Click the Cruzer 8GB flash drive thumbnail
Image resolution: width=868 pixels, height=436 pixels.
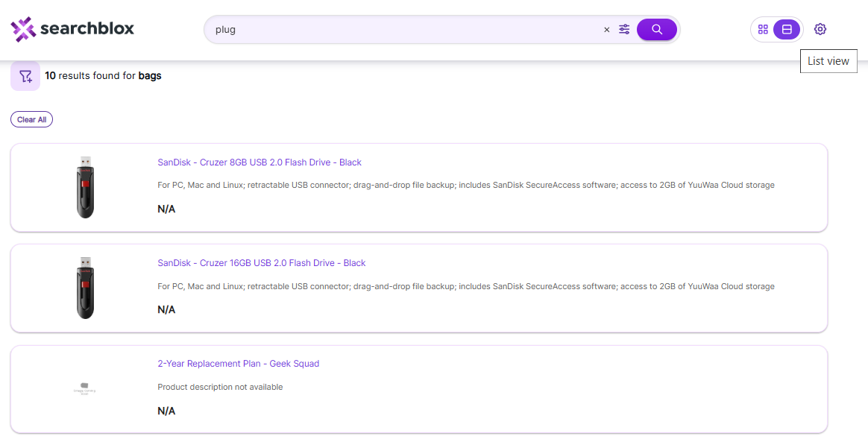click(85, 187)
